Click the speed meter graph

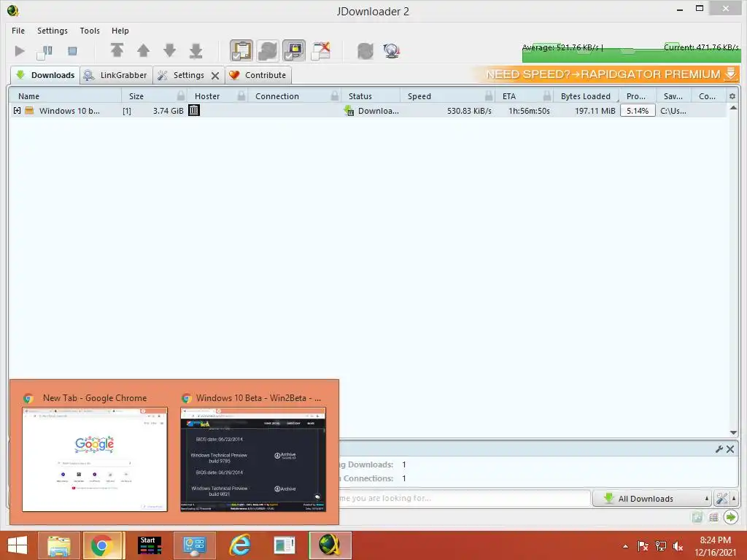coord(631,52)
